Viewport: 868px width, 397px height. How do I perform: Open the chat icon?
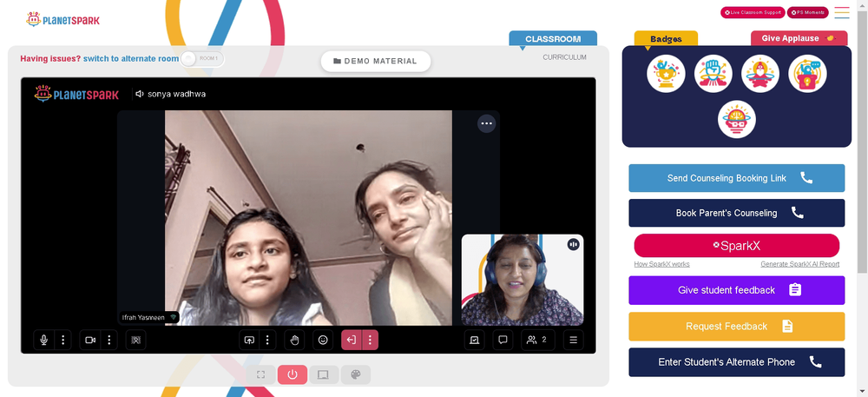point(503,340)
